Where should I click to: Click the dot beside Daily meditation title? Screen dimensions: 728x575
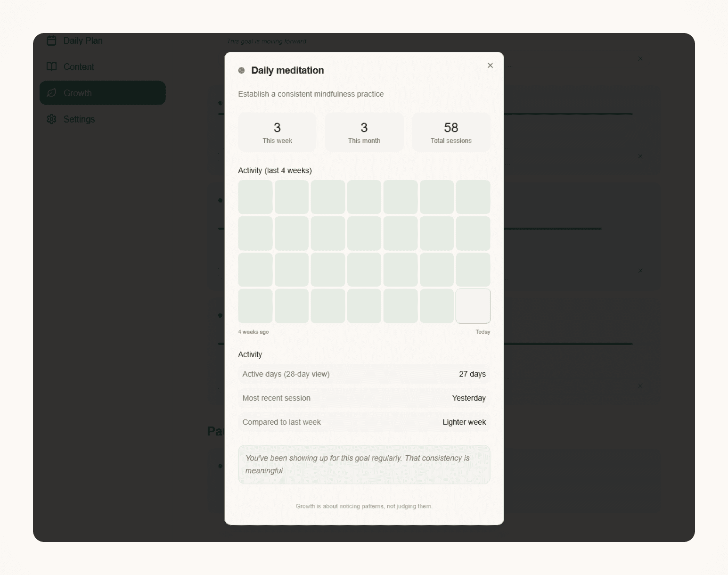tap(241, 70)
